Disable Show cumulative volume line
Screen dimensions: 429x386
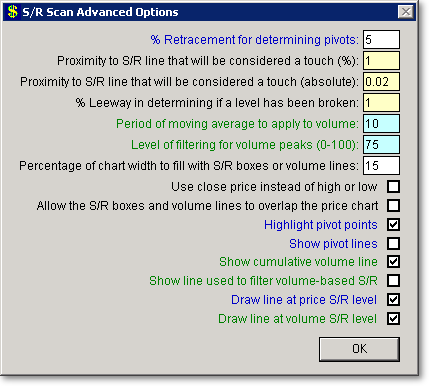coord(393,262)
